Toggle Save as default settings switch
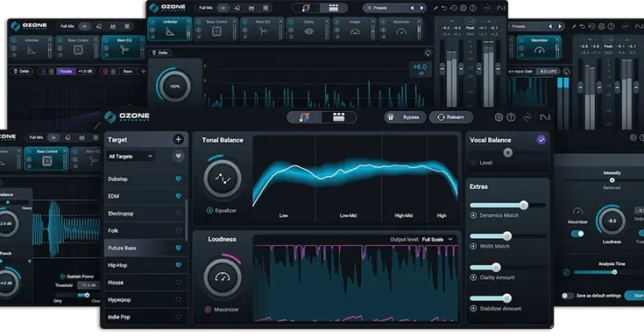The height and width of the screenshot is (336, 644). click(x=568, y=296)
